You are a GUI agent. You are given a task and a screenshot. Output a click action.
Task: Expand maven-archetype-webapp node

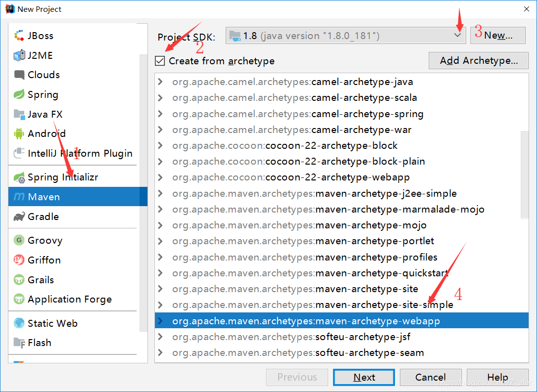pyautogui.click(x=160, y=321)
